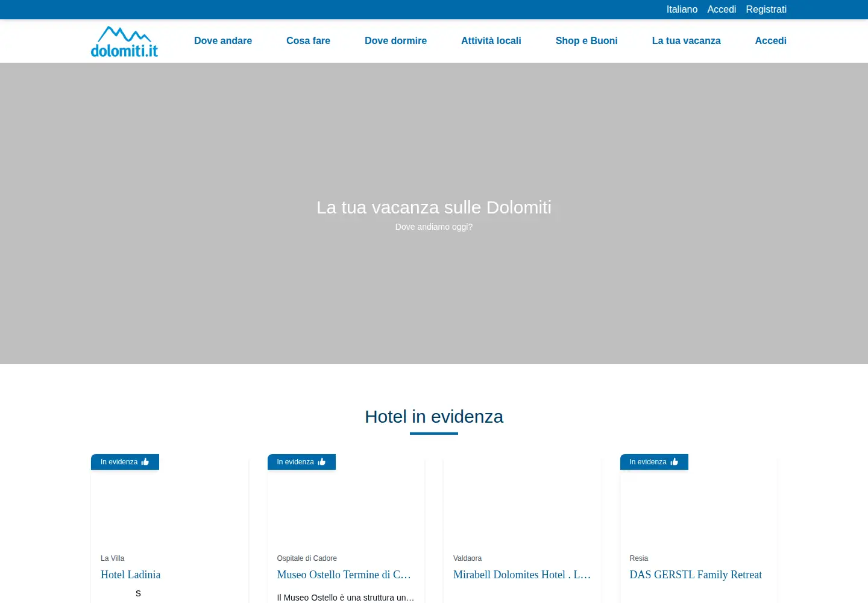
Task: Click thumbs-up icon on DAS GERSTL badge
Action: pyautogui.click(x=674, y=462)
